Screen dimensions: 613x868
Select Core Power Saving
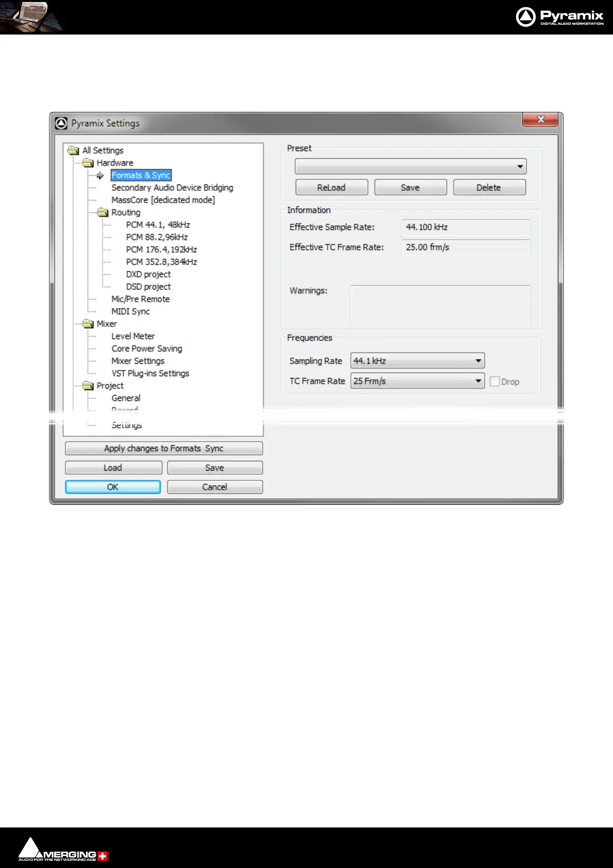click(147, 348)
